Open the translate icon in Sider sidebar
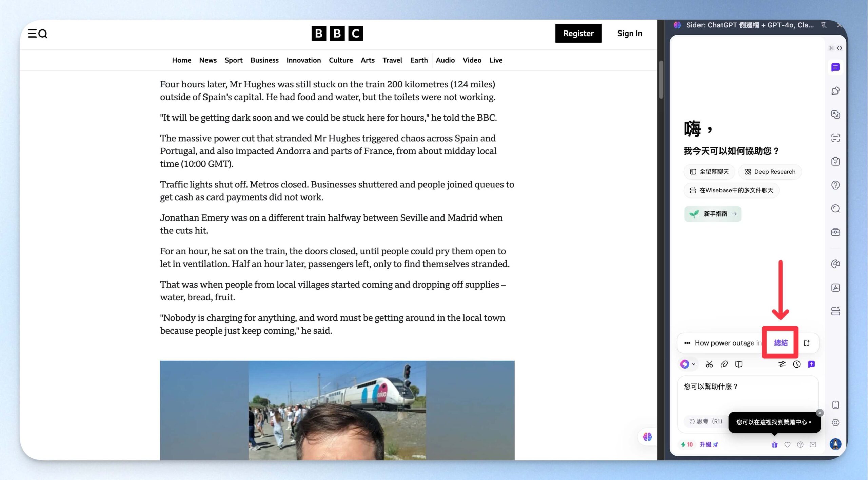The height and width of the screenshot is (480, 868). click(x=835, y=114)
